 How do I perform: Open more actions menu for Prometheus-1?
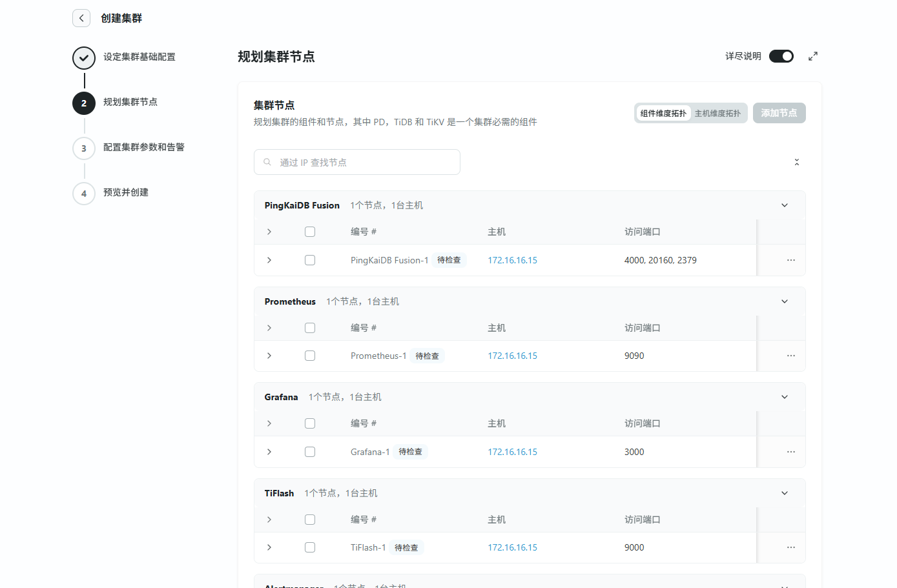point(790,356)
